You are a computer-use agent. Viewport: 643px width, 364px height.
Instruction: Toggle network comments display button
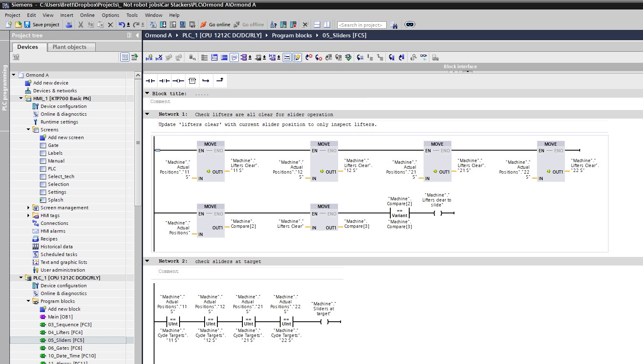pos(287,57)
